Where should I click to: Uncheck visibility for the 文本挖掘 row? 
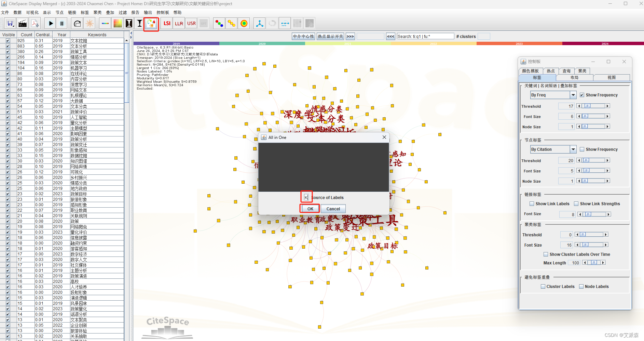(8, 41)
